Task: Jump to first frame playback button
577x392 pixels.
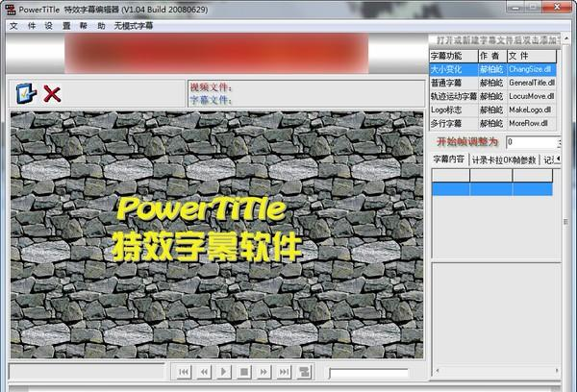Action: pos(184,372)
